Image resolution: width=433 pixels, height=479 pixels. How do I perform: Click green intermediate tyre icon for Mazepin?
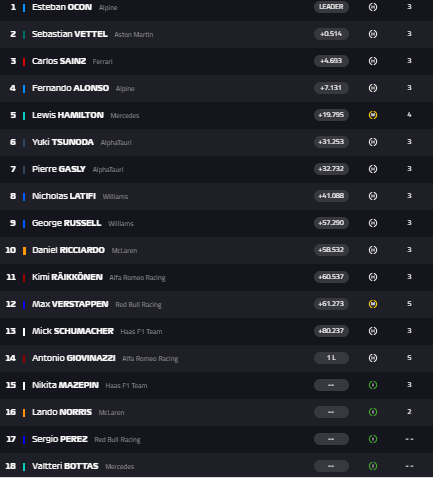coord(373,385)
